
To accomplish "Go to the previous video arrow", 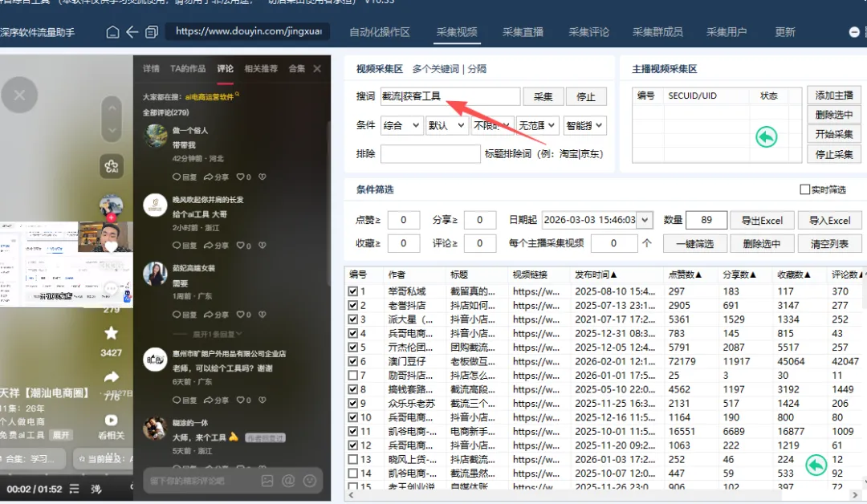I will [112, 108].
